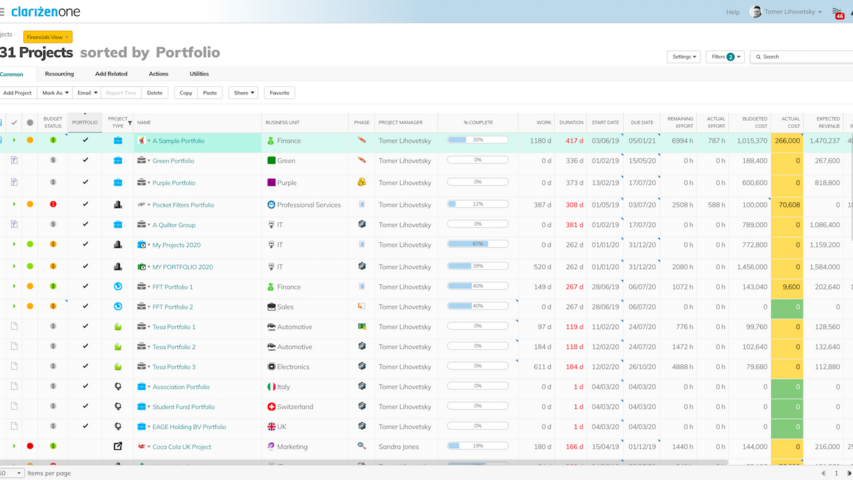The image size is (853, 480).
Task: Open the hamburger menu beside the Clarizen logo
Action: point(3,12)
